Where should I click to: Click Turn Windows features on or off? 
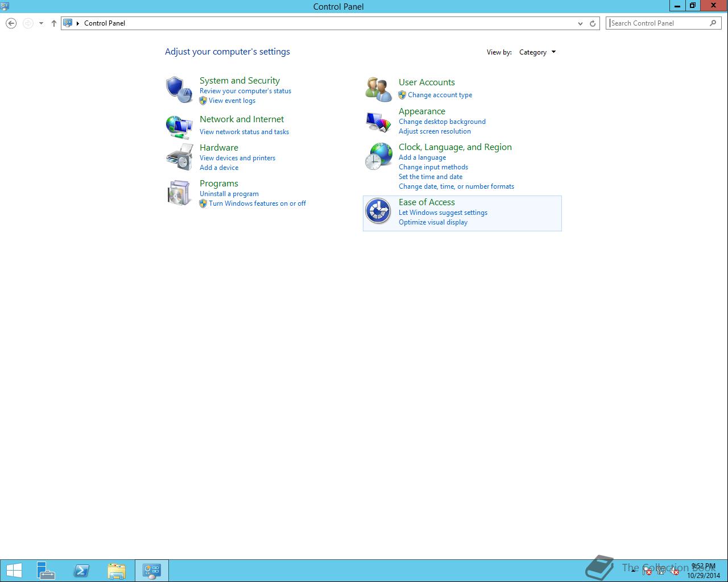coord(257,203)
